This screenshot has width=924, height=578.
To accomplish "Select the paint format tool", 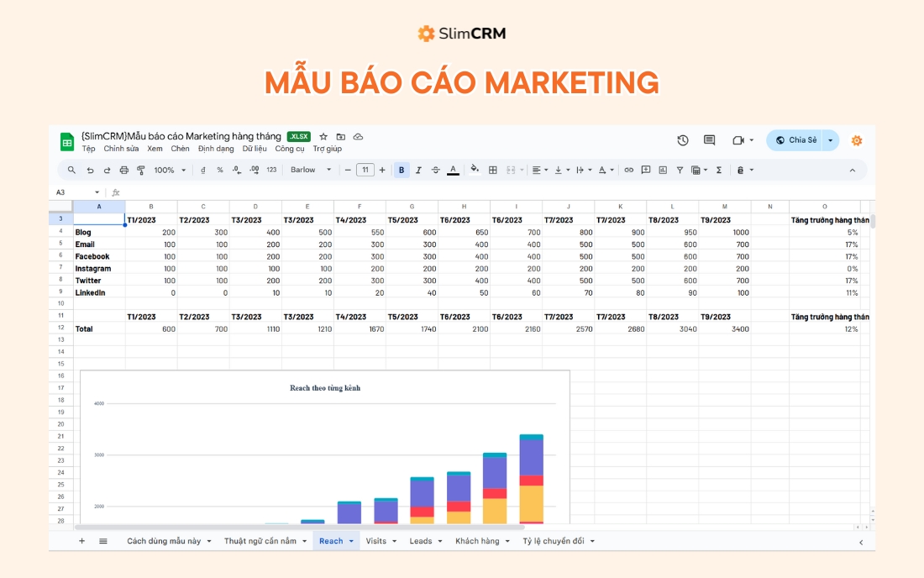I will (143, 170).
